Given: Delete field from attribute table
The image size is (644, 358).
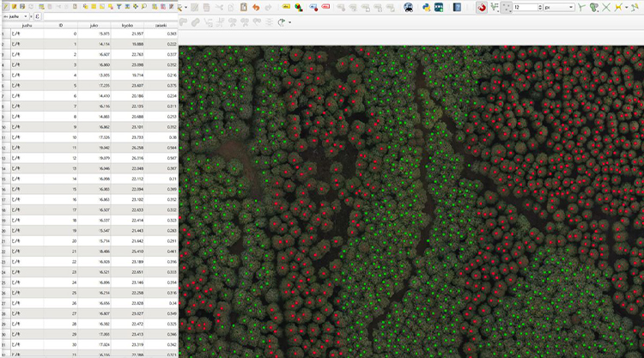Looking at the screenshot, I should click(x=163, y=7).
